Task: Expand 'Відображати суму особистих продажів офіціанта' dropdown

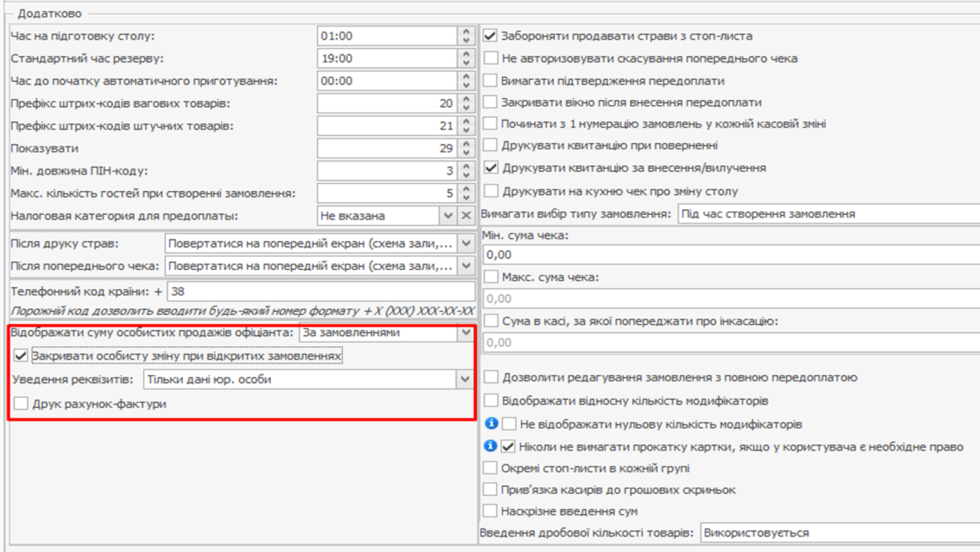Action: click(x=465, y=333)
